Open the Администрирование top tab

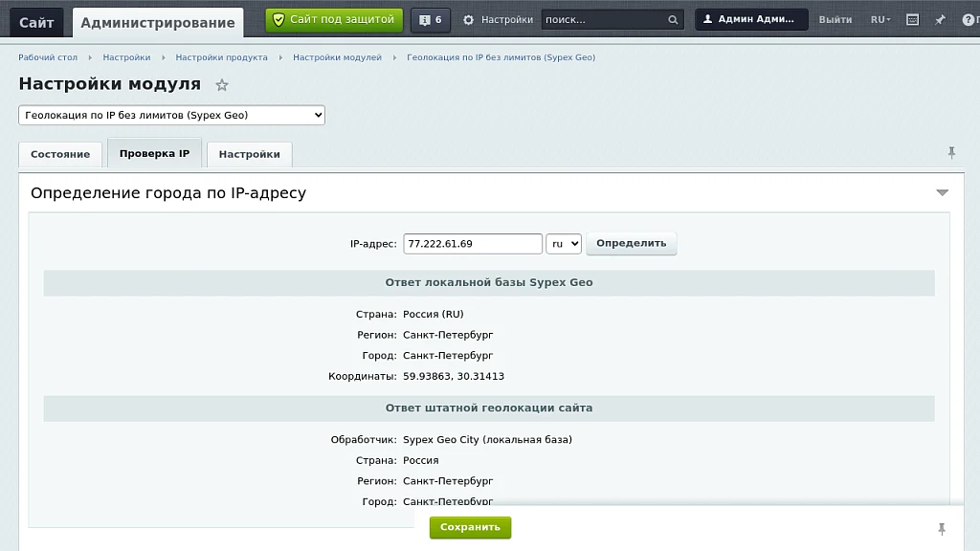point(158,23)
